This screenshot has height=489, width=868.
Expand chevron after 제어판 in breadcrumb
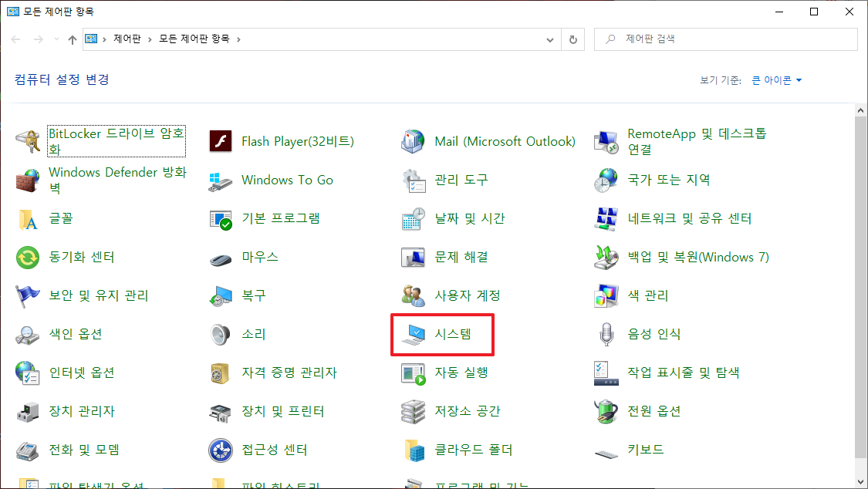click(150, 39)
